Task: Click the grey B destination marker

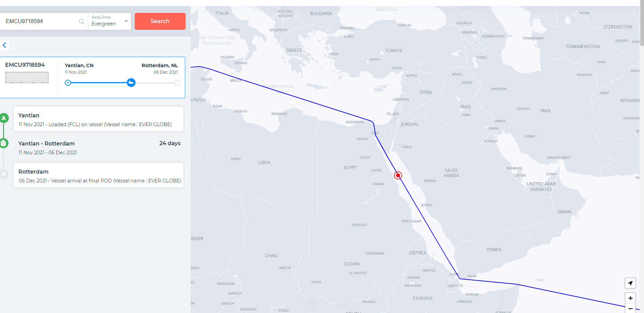Action: (4, 174)
